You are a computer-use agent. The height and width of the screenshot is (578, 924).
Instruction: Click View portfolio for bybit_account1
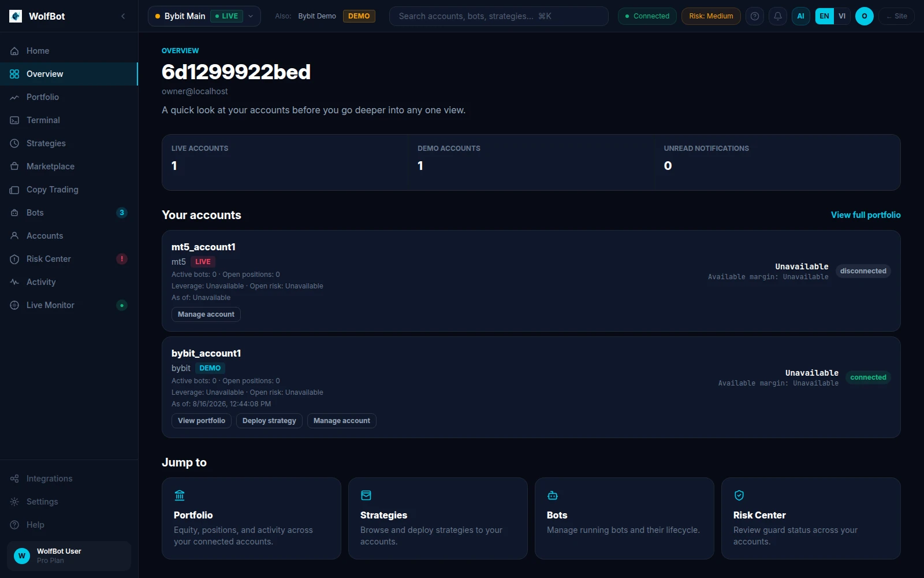[x=202, y=421]
